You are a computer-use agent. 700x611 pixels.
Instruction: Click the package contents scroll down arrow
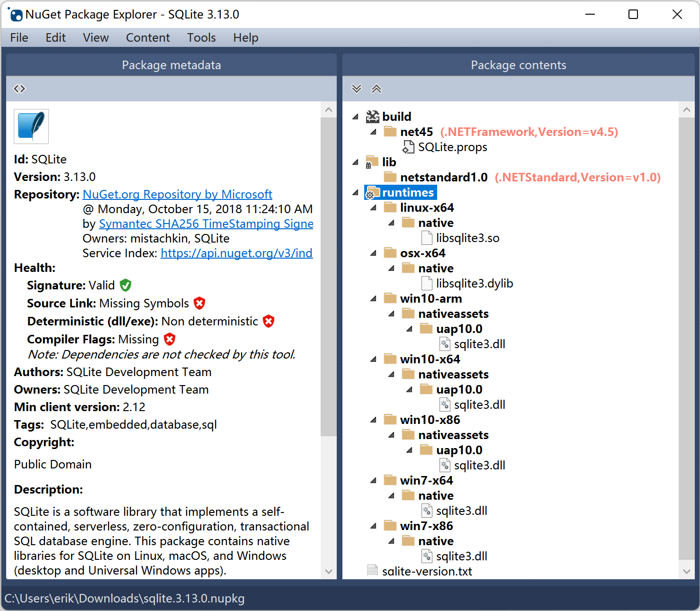(687, 571)
